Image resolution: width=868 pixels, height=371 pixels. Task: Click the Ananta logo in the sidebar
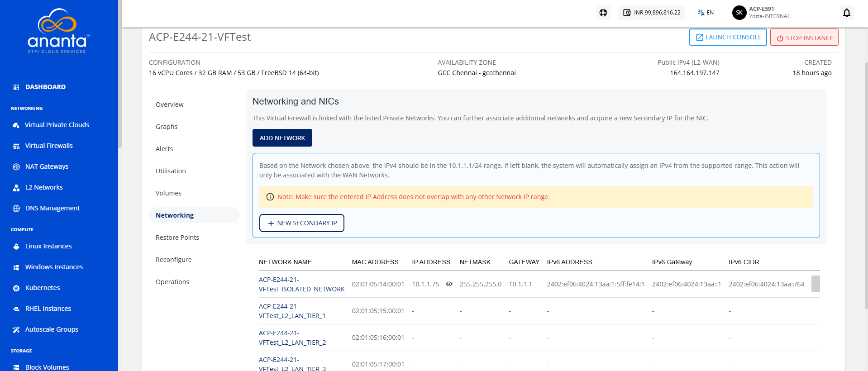[x=59, y=31]
